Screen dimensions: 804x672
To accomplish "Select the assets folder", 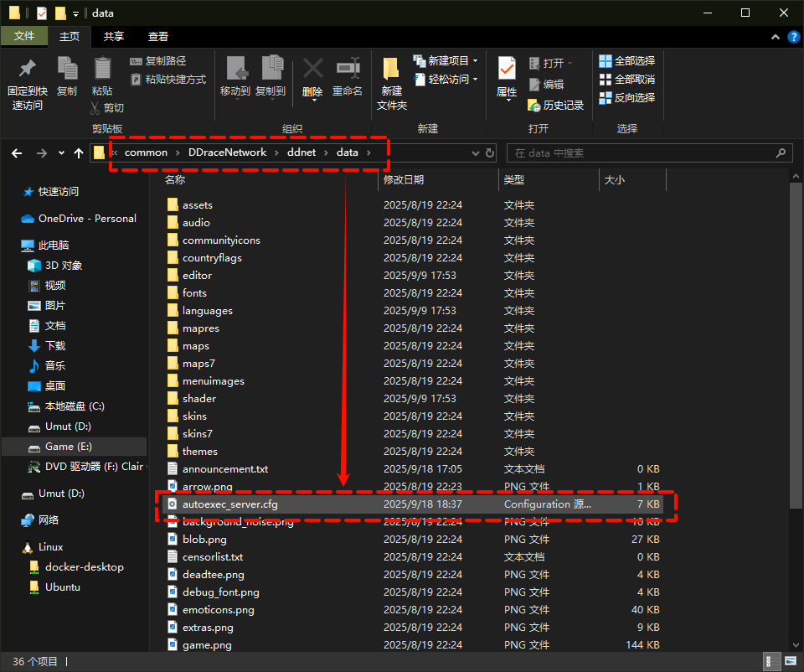I will [413, 205].
